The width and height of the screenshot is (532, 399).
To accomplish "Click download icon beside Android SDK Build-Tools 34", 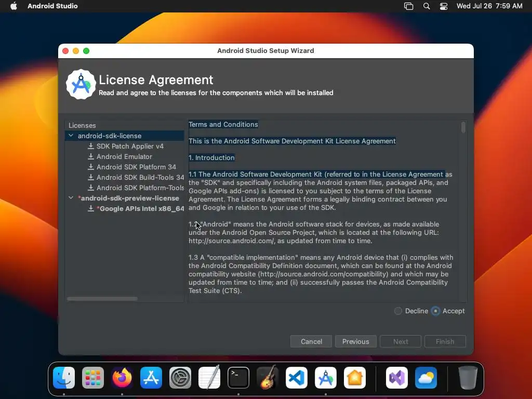I will point(90,178).
